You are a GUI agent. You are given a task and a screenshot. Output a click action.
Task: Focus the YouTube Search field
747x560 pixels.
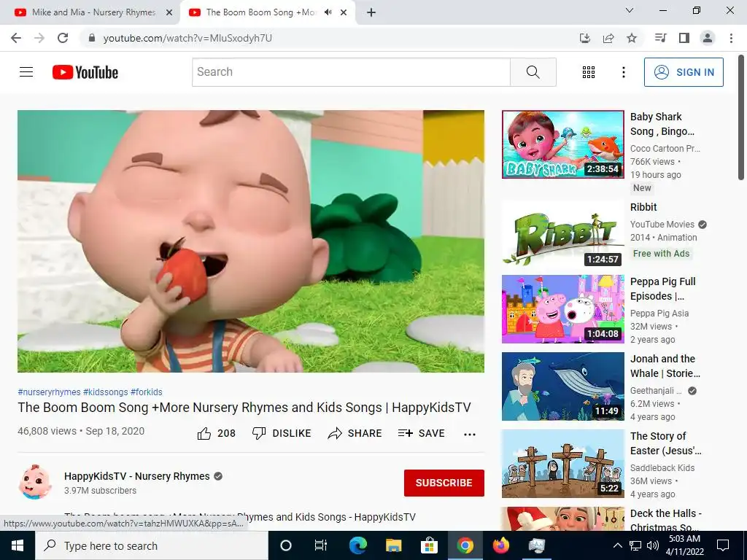pos(351,72)
